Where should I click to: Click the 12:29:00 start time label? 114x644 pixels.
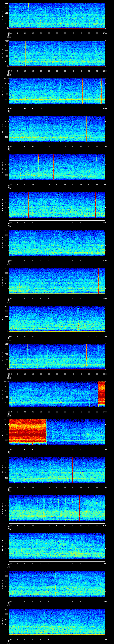(9, 525)
